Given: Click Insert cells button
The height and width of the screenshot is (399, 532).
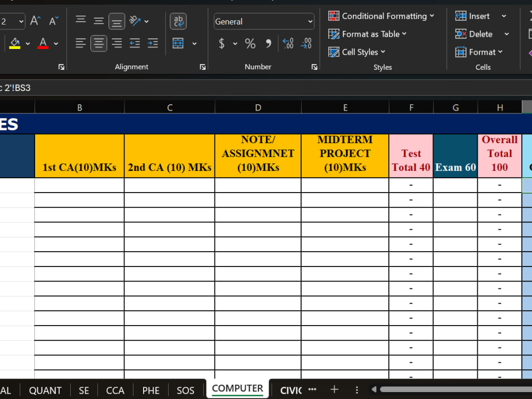Looking at the screenshot, I should (x=472, y=16).
